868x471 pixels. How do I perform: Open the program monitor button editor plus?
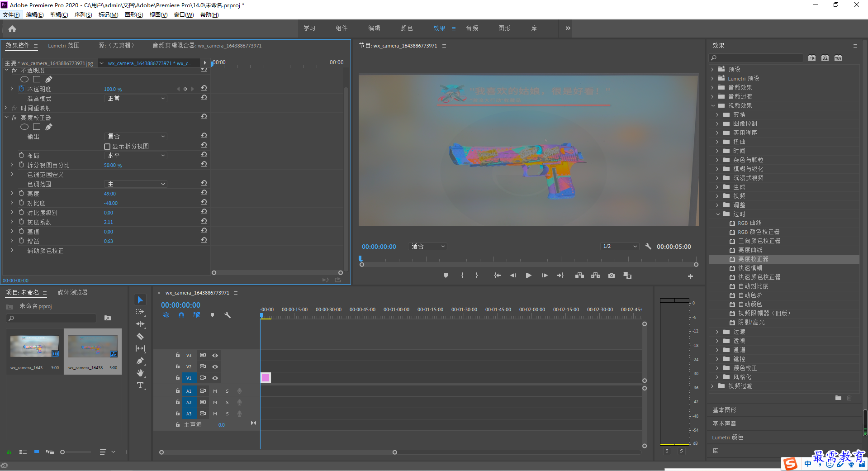click(x=690, y=276)
